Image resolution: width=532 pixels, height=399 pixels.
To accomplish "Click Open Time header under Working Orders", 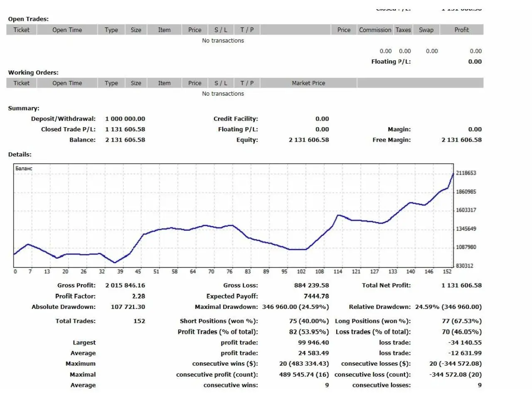I will tap(67, 83).
